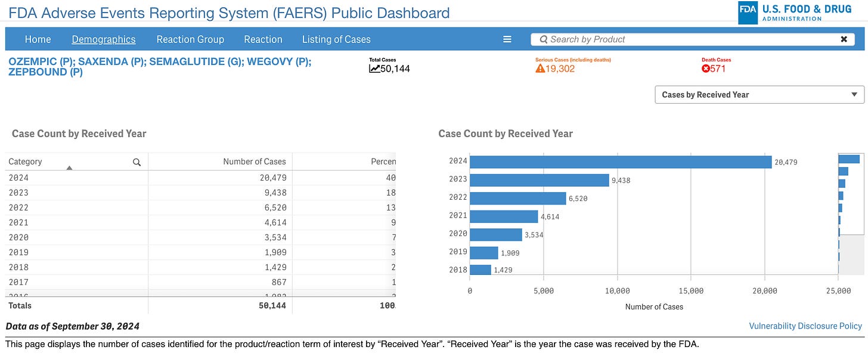
Task: Click the Death Cases 571 value
Action: coord(718,69)
